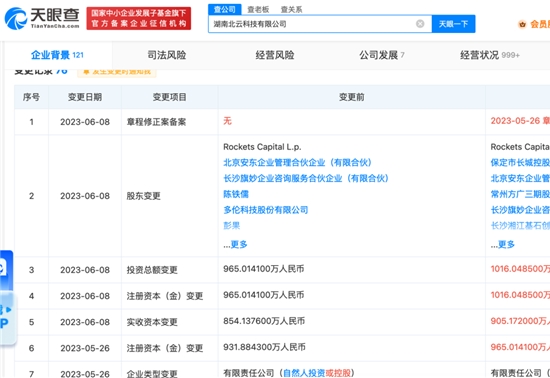This screenshot has height=378, width=550.
Task: Open the 长沙湘江基石 link in 变更后 column
Action: click(520, 225)
